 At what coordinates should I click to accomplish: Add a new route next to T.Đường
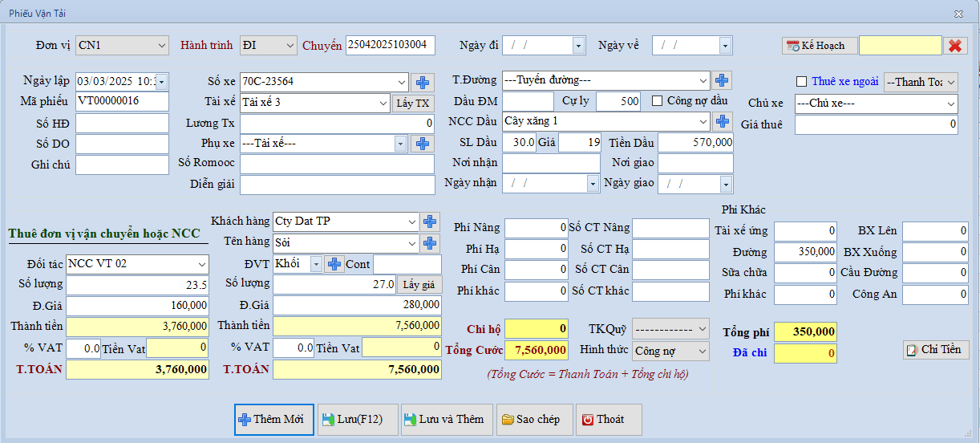point(722,80)
